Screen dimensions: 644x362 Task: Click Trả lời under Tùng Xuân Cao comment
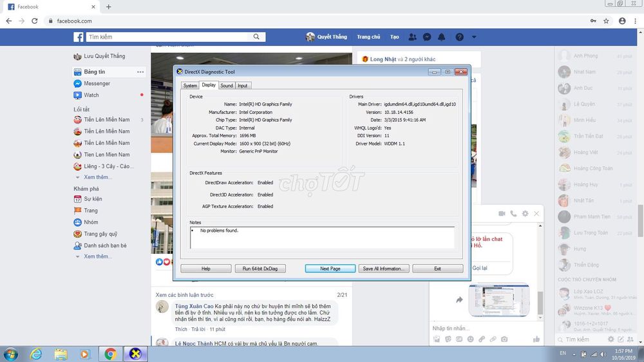pos(198,330)
